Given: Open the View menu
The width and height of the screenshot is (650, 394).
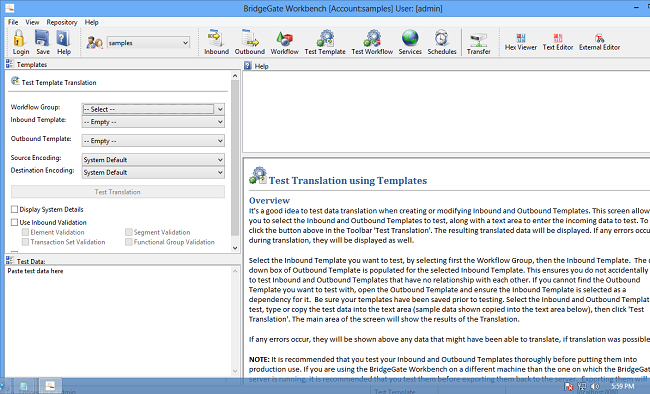Looking at the screenshot, I should [x=32, y=22].
